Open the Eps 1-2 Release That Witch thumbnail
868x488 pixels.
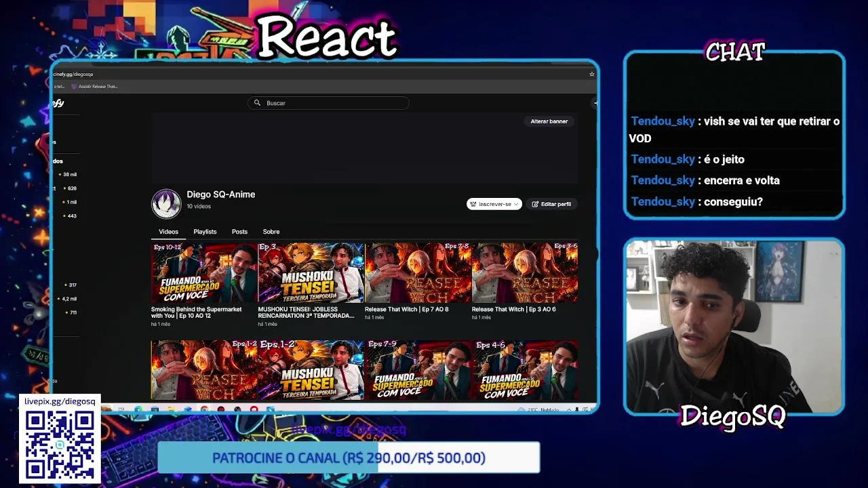[x=204, y=370]
